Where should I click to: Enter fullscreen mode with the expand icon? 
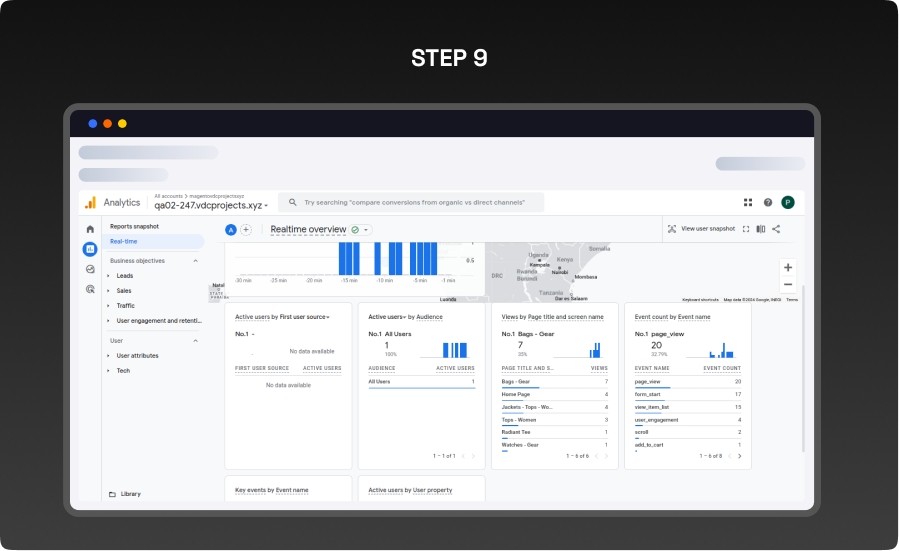746,229
